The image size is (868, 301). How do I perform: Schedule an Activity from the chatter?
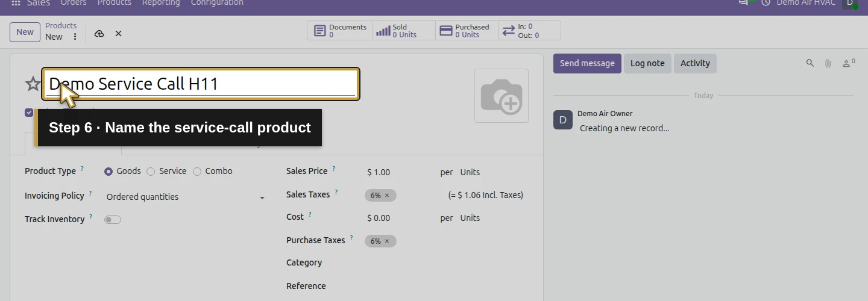click(x=695, y=63)
